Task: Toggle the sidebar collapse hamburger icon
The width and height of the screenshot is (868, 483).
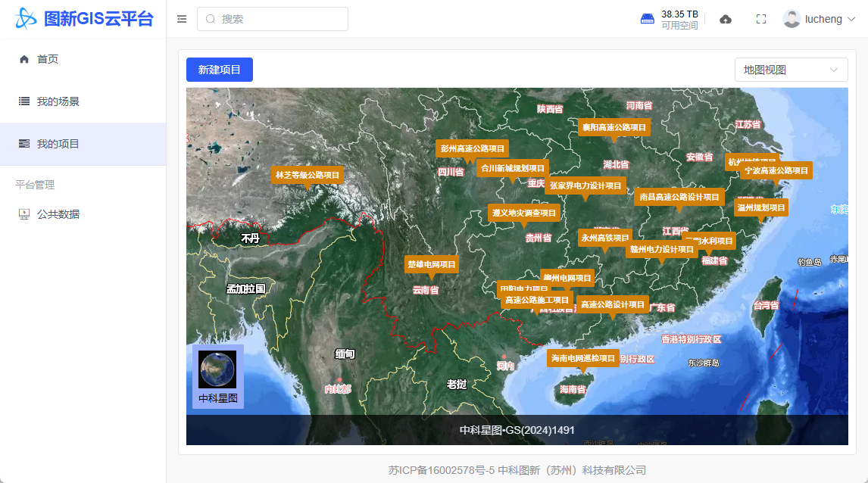Action: [x=182, y=19]
